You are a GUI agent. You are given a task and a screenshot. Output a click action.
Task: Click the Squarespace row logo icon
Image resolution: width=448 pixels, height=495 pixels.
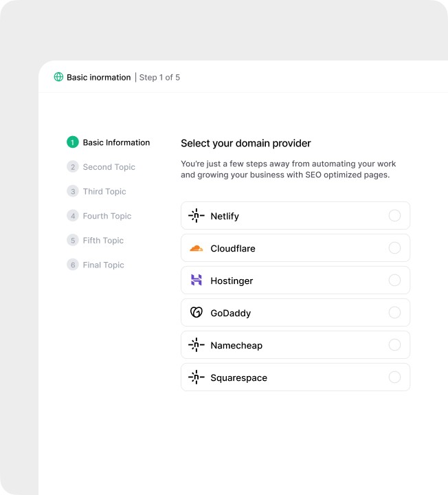(x=197, y=377)
